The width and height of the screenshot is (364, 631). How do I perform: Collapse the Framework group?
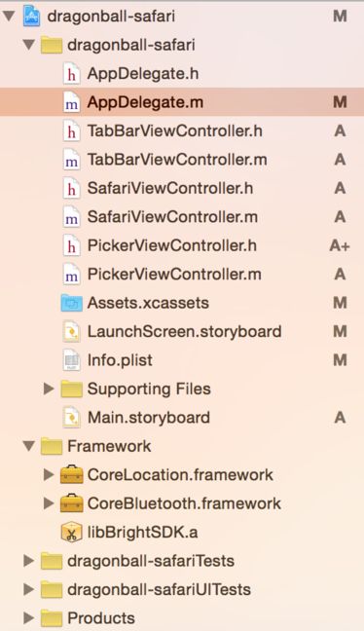(29, 446)
